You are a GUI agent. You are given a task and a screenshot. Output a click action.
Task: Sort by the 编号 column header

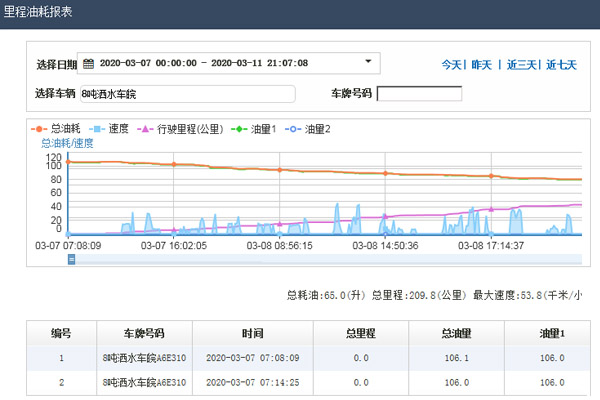[x=61, y=333]
